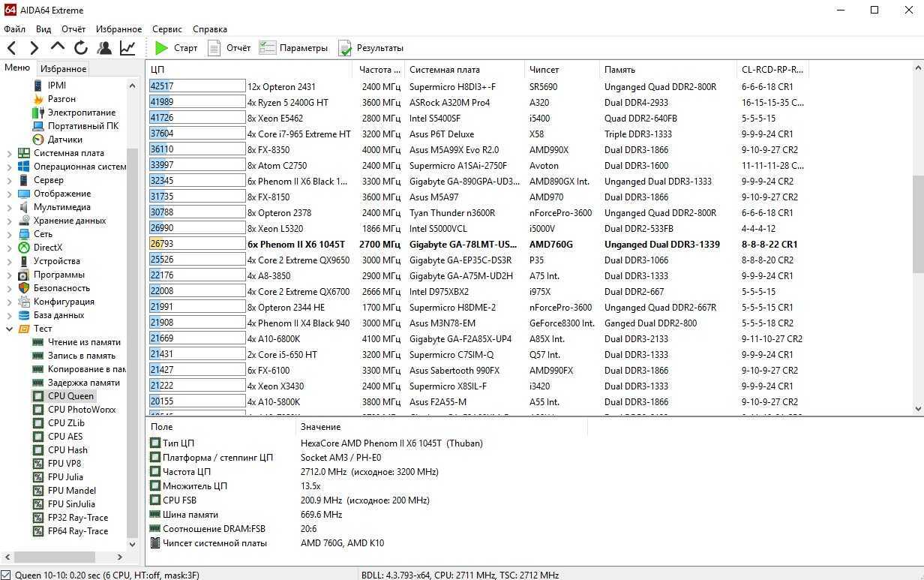The height and width of the screenshot is (580, 924).
Task: Collapse the Тест tree node
Action: coord(10,329)
